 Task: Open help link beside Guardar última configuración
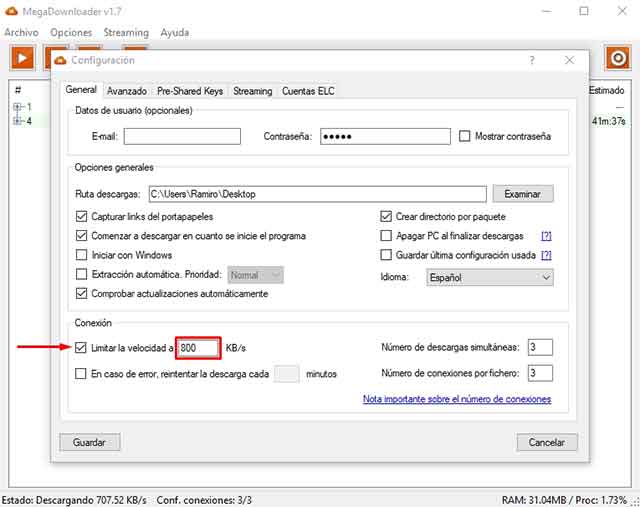(x=546, y=255)
